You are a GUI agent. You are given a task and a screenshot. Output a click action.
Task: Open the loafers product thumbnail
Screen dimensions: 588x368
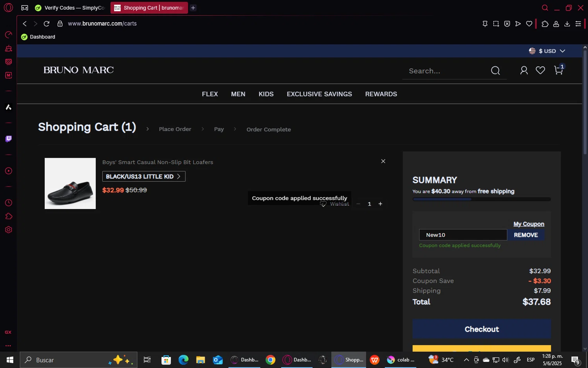coord(70,184)
